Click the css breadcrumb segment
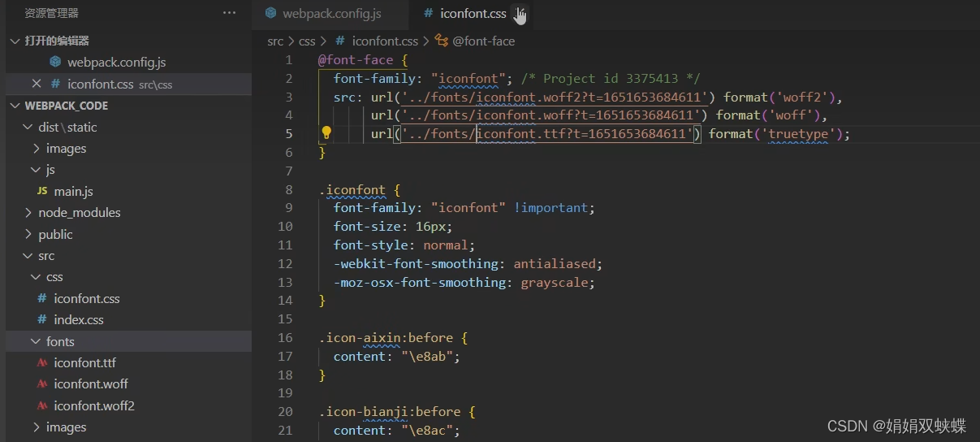Image resolution: width=980 pixels, height=442 pixels. tap(306, 41)
